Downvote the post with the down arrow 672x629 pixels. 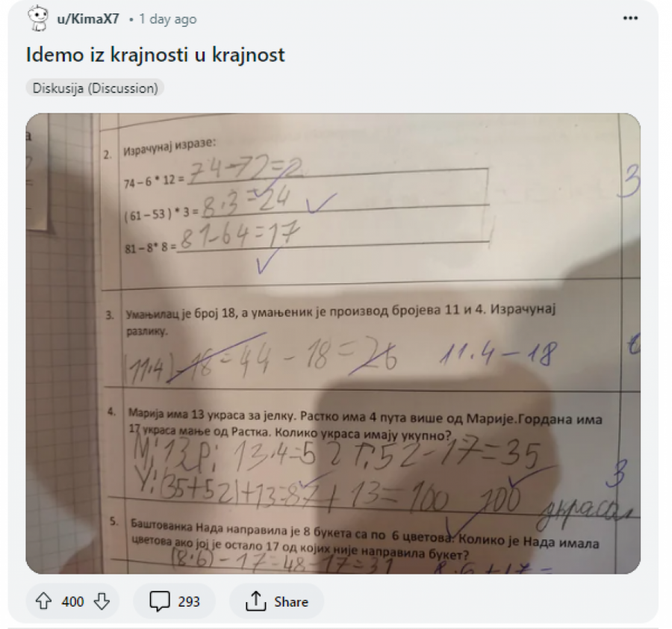(x=102, y=601)
